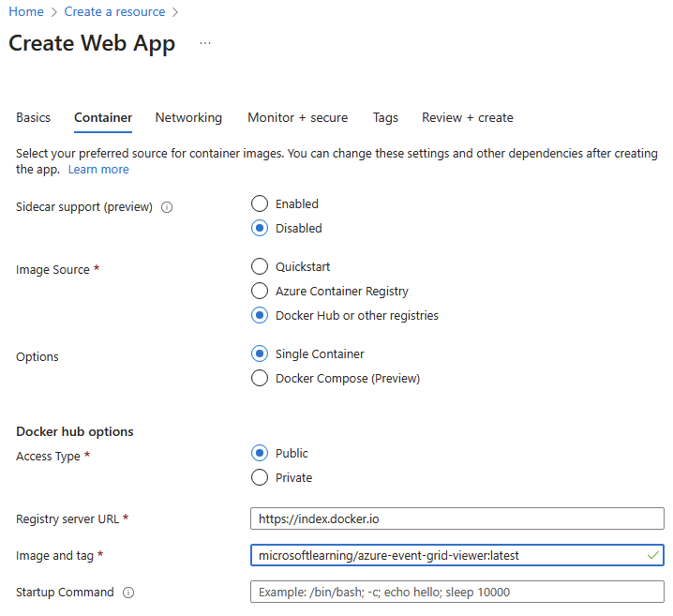The height and width of the screenshot is (616, 673).
Task: Follow the Learn more link
Action: point(98,170)
